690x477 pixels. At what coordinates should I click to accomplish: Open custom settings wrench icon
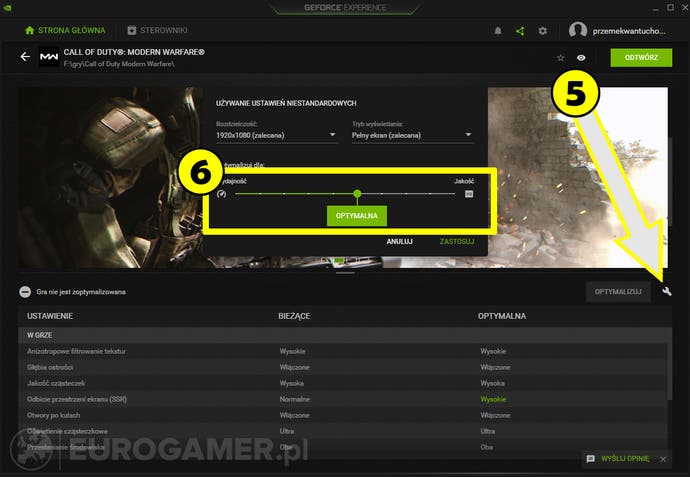[x=667, y=291]
